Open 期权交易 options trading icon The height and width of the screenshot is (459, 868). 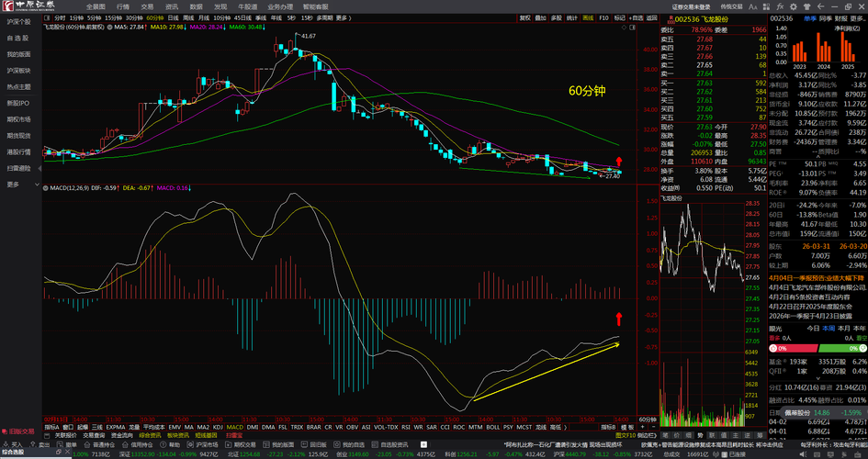[x=228, y=444]
